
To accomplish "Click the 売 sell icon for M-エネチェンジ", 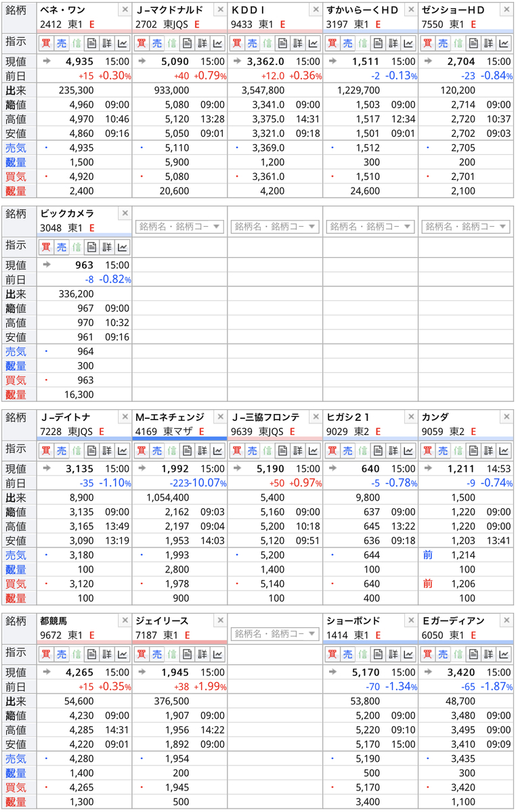I will point(156,451).
